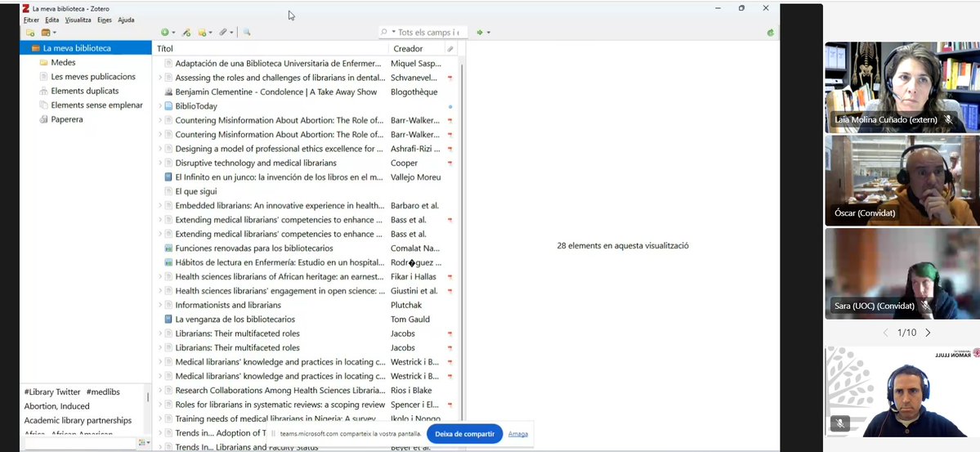Select 'Les meves publicacions'

point(93,77)
